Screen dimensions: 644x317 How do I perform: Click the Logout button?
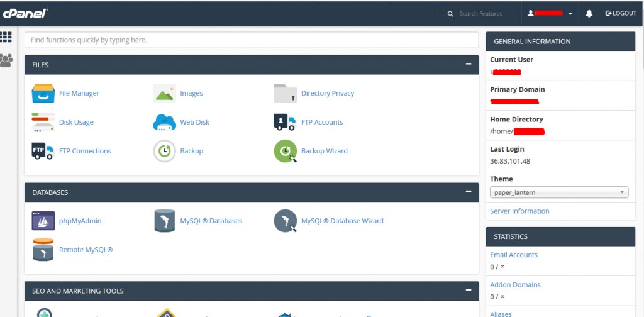[620, 14]
